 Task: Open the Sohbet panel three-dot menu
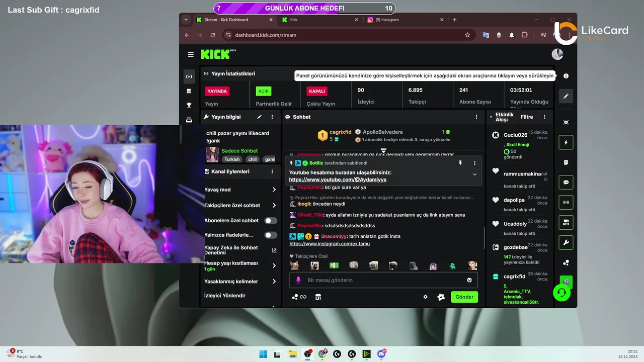point(476,117)
